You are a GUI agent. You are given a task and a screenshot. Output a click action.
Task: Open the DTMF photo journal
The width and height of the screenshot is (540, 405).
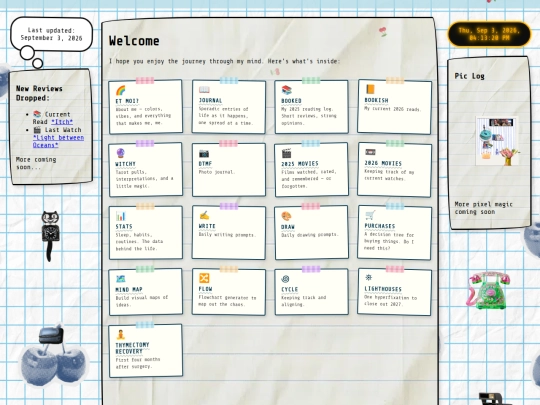click(x=205, y=164)
